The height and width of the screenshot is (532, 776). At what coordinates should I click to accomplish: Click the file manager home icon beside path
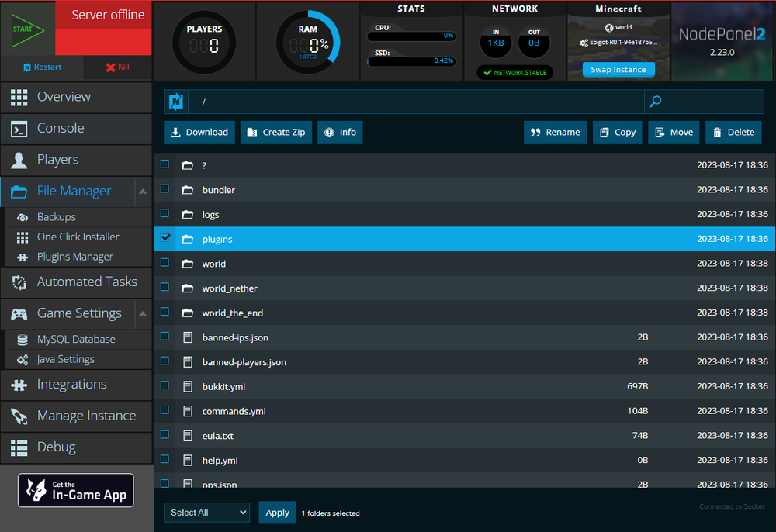176,102
